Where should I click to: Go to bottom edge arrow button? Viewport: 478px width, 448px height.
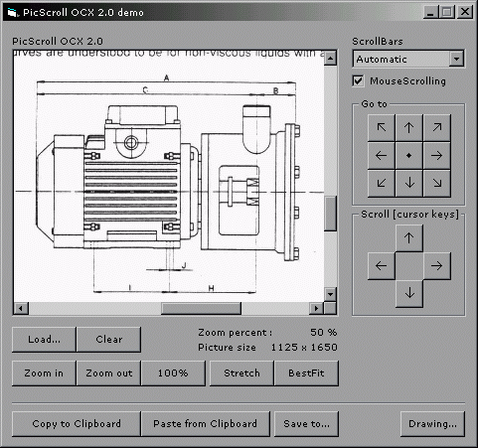point(409,183)
